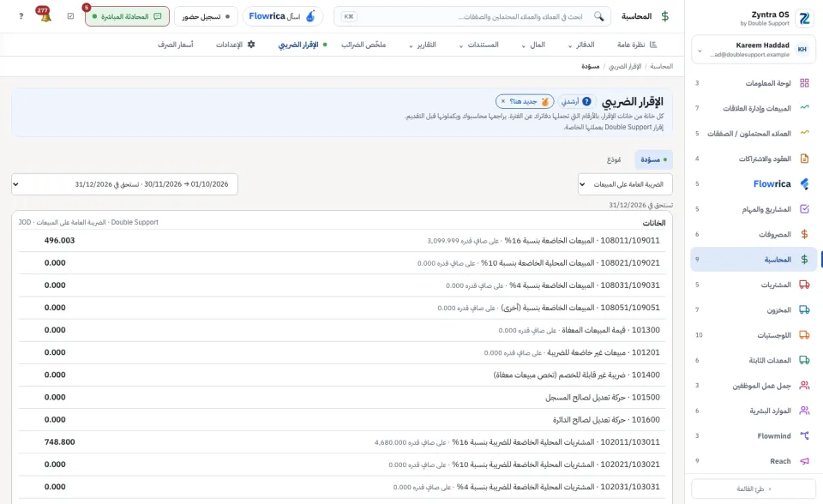Screen dimensions: 823x504
Task: Select row 101201 'مبيعات غير خاضعة للضريبة'
Action: pos(342,353)
